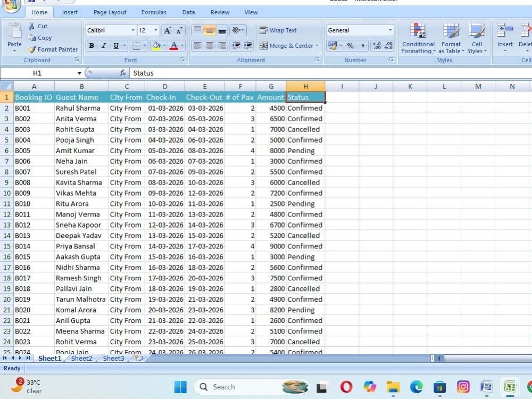Toggle Middle Align
The height and width of the screenshot is (399, 532).
[210, 30]
